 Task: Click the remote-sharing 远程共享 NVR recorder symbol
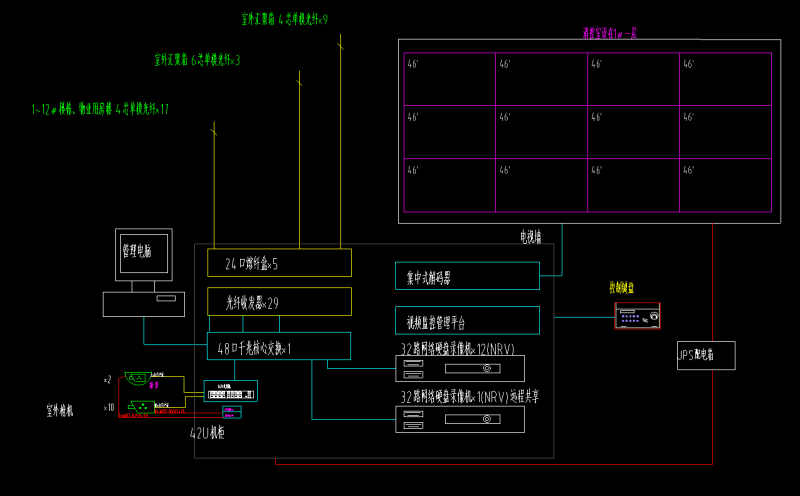[x=459, y=420]
